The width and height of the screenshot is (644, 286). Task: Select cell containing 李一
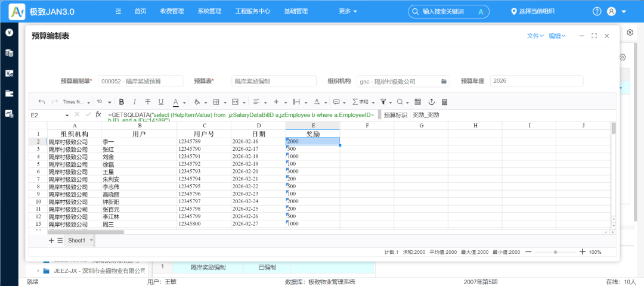[x=139, y=141]
